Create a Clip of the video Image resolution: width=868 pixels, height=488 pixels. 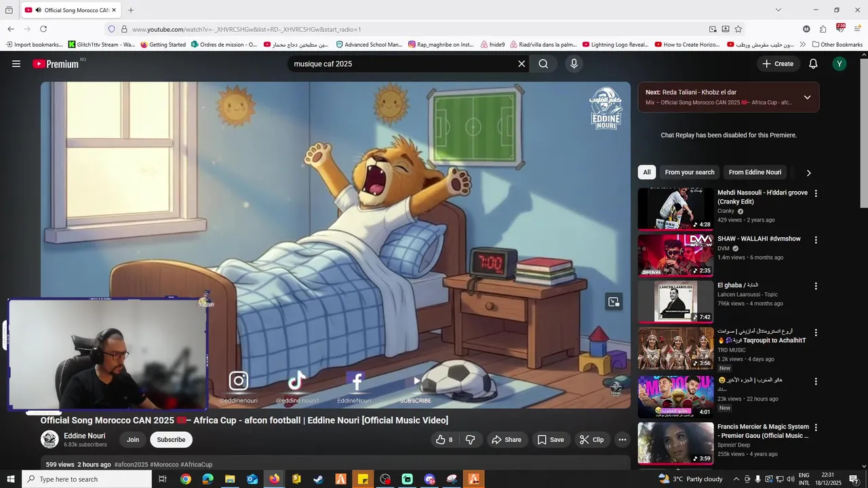point(591,440)
